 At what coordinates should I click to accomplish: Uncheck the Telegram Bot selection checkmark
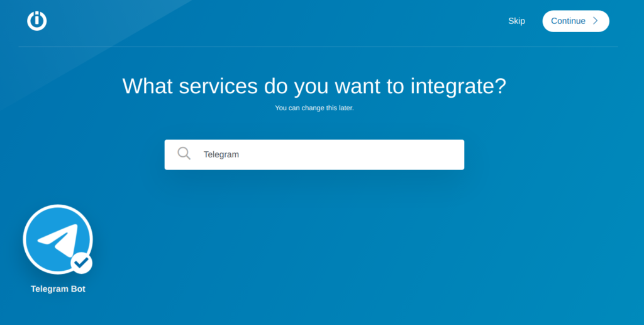point(81,263)
